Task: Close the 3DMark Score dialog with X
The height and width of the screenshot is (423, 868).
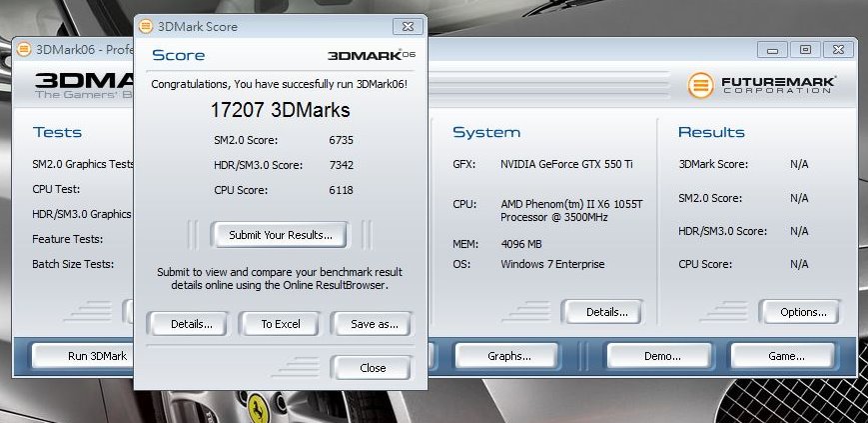Action: coord(408,27)
